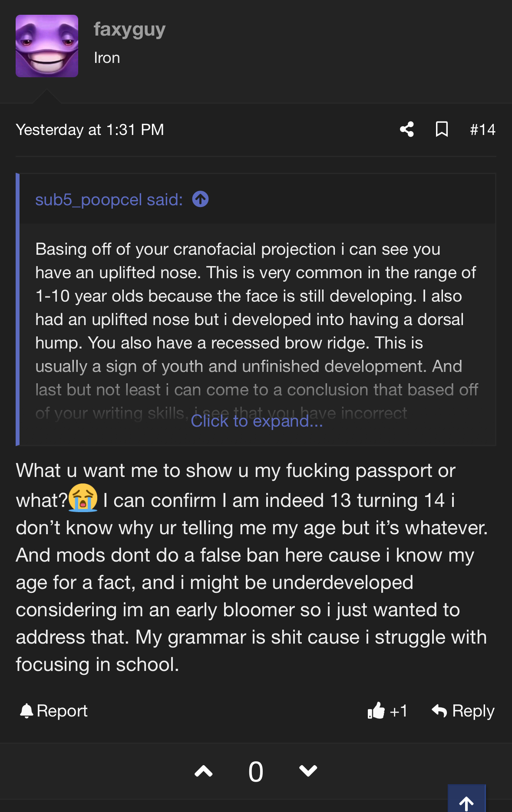This screenshot has height=812, width=512.
Task: Report this post
Action: [x=54, y=711]
